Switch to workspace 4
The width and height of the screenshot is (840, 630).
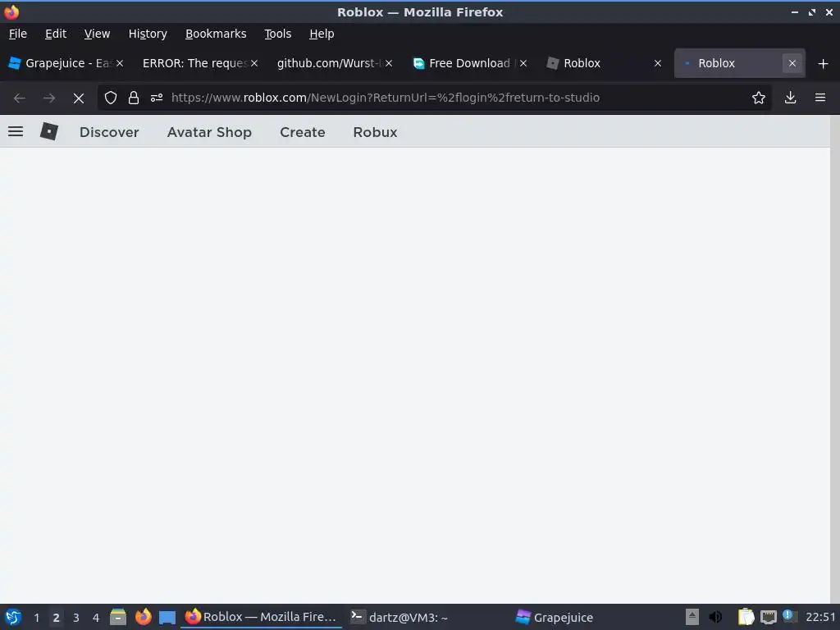(96, 618)
